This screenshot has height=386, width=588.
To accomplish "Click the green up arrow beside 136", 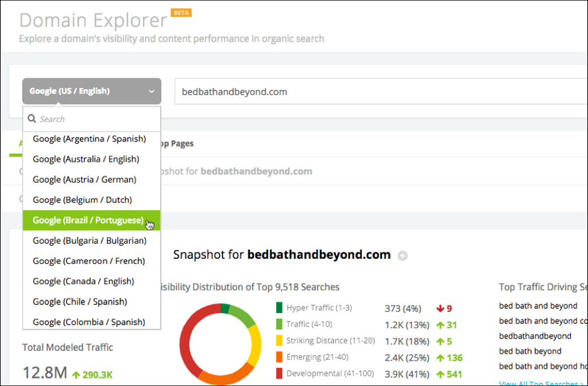I will tap(440, 359).
